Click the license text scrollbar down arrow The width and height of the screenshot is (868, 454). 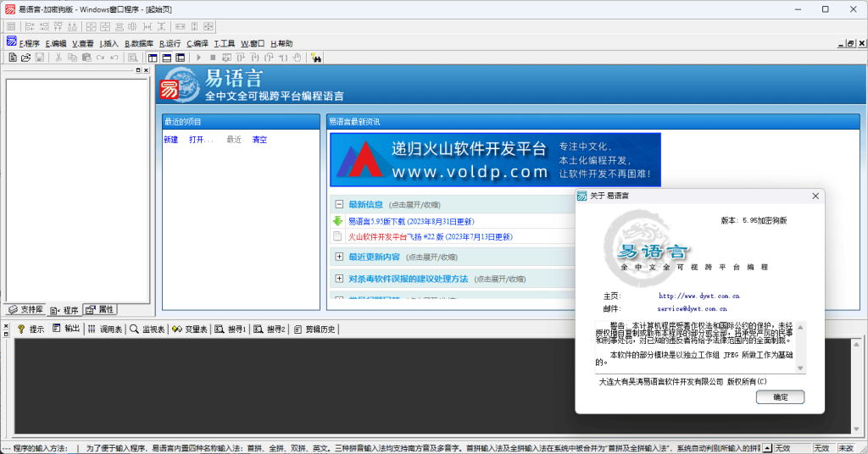coord(800,368)
